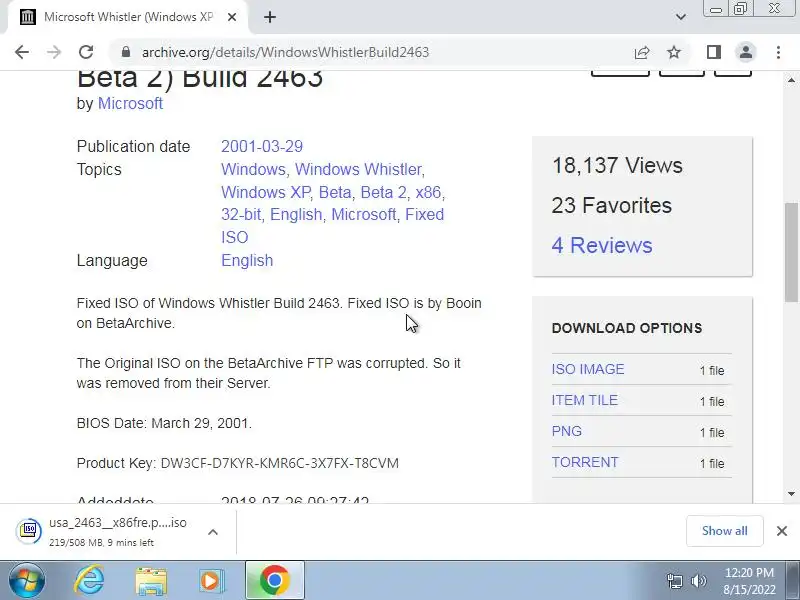This screenshot has height=600, width=800.
Task: Click the forward navigation arrow
Action: (x=54, y=52)
